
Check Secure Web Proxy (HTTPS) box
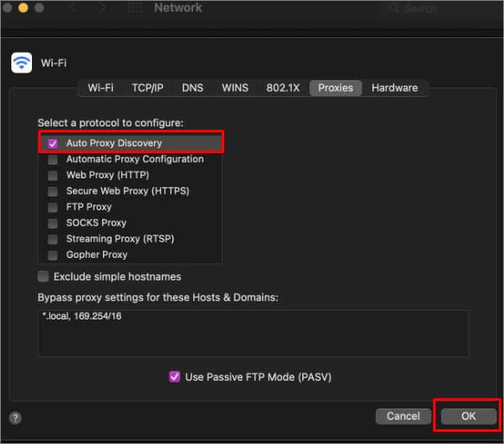pyautogui.click(x=53, y=191)
